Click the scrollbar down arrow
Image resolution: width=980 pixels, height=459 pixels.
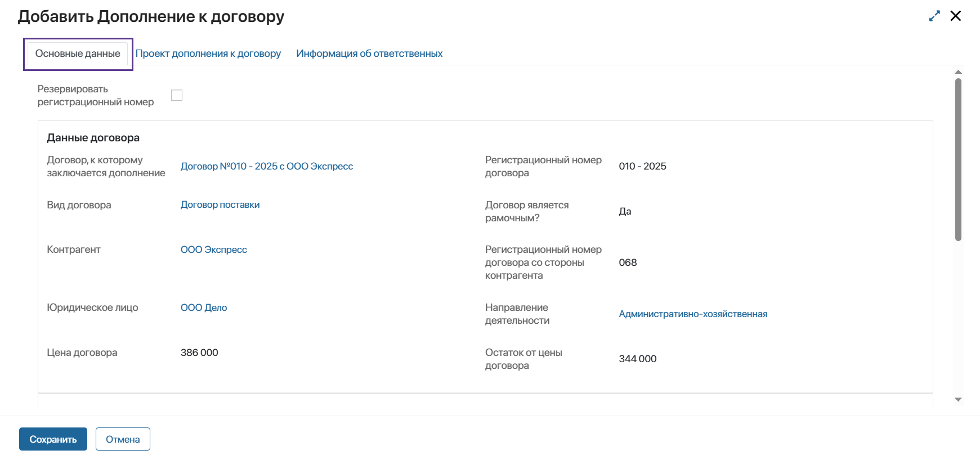[958, 399]
